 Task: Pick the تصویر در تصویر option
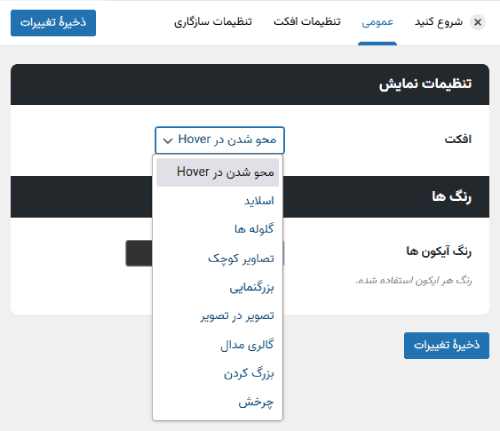(x=217, y=316)
